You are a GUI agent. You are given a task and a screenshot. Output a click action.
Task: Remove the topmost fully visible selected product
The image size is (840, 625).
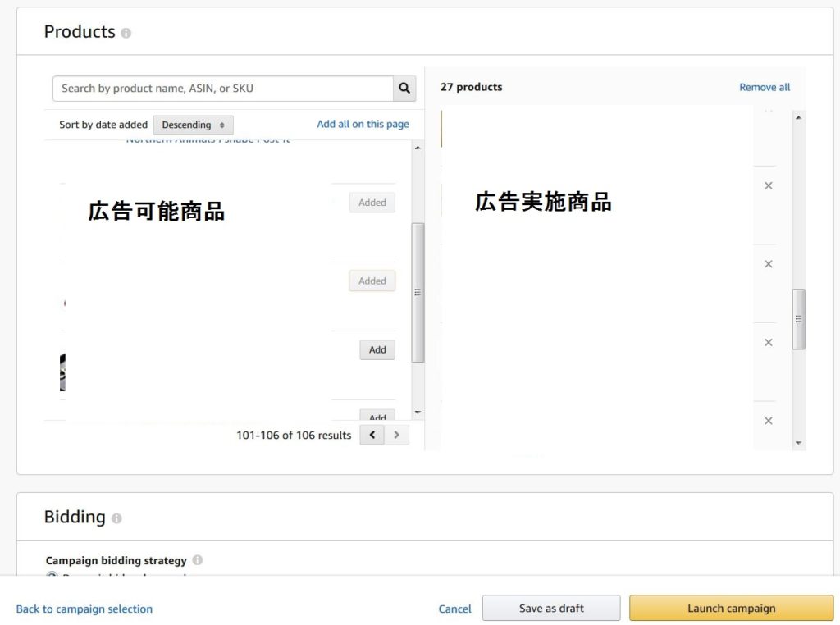click(769, 186)
